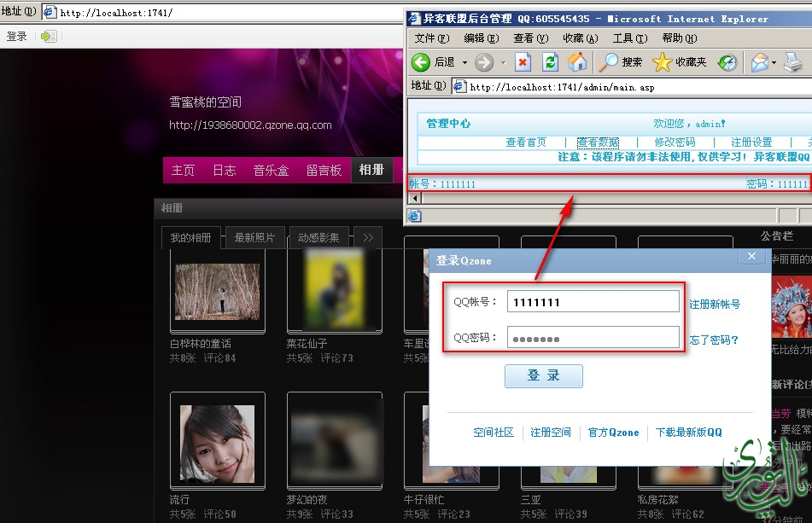Click 私房花絮 album title

[x=657, y=500]
